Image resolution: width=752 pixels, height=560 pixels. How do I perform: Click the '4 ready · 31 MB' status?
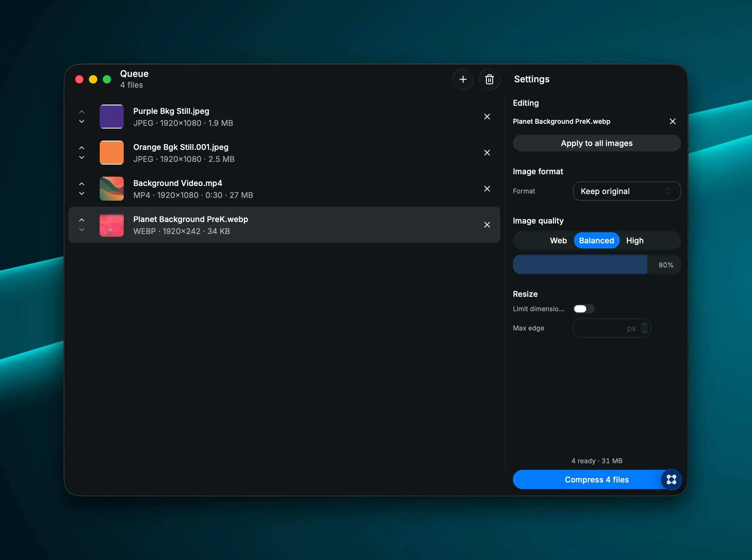pyautogui.click(x=597, y=461)
